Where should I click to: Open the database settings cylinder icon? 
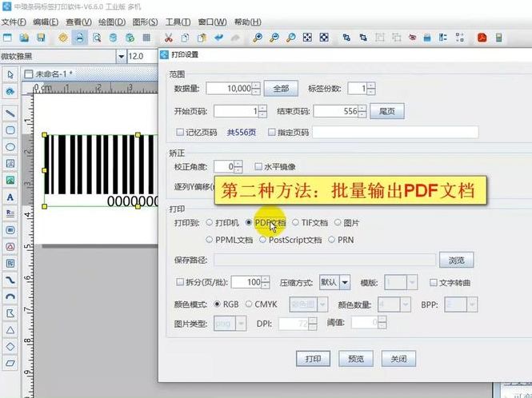tap(114, 38)
